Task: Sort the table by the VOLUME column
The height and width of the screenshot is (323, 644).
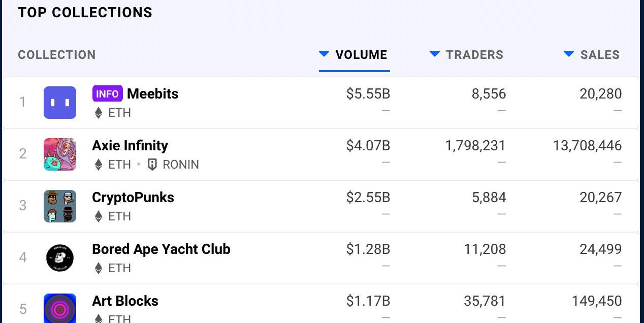Action: [x=361, y=55]
